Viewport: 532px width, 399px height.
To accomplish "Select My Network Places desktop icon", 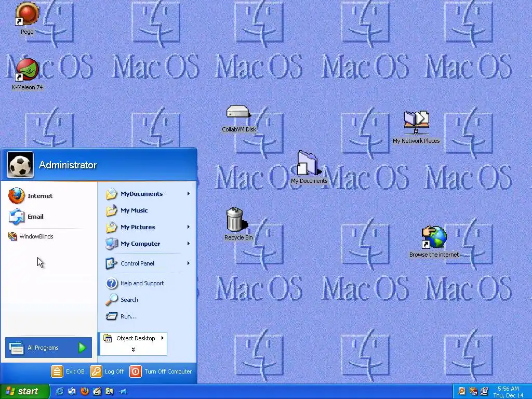I will [416, 122].
